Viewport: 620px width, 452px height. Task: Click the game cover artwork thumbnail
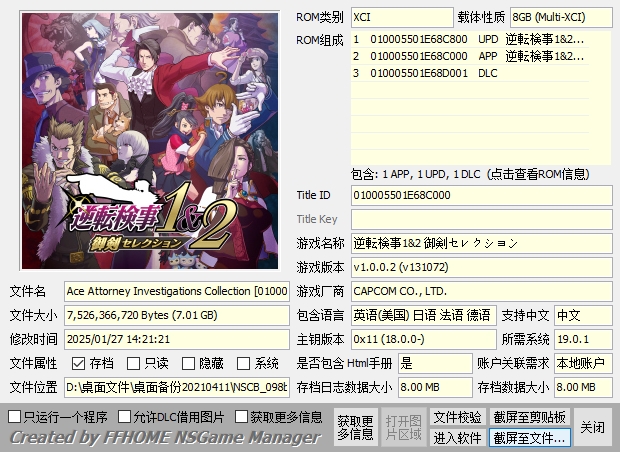150,141
